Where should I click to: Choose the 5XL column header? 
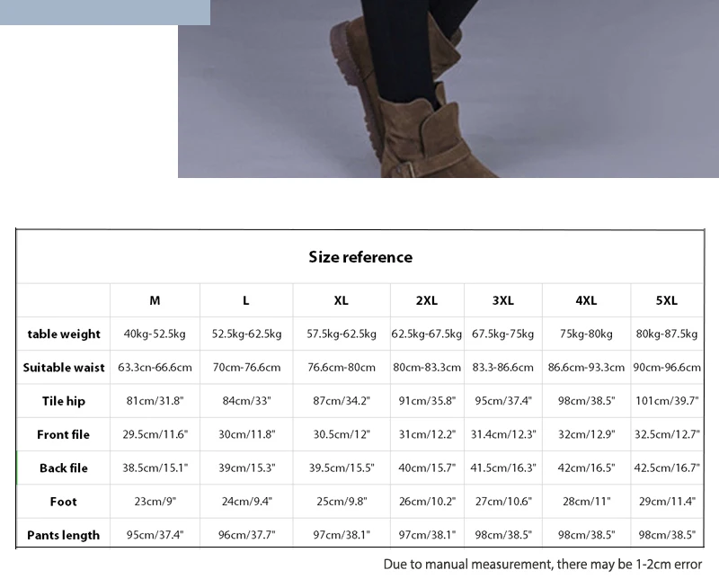[x=667, y=300]
